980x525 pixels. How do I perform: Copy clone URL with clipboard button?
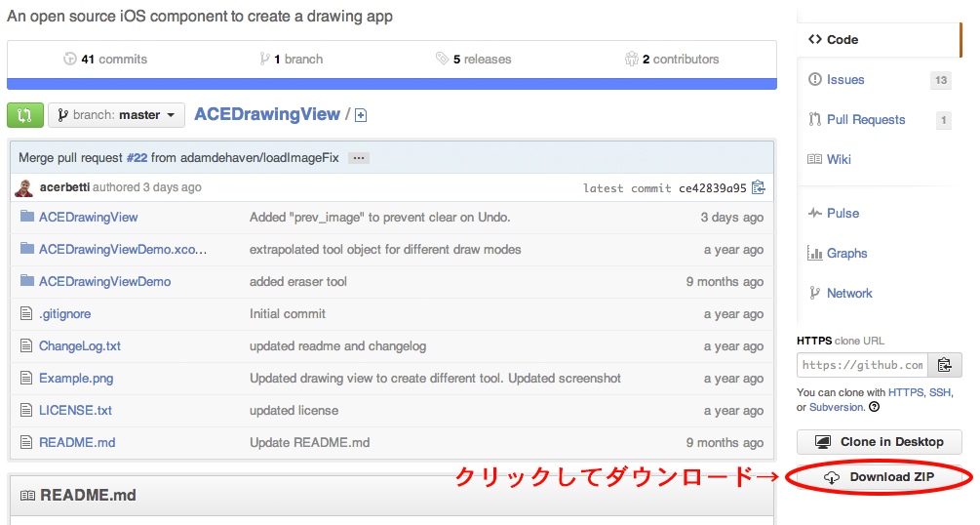pos(944,365)
